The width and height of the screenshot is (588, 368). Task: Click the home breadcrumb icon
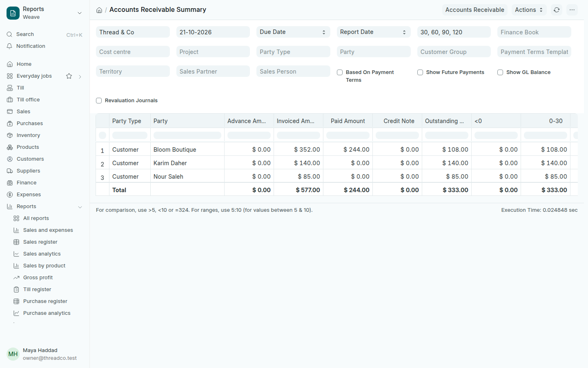99,10
